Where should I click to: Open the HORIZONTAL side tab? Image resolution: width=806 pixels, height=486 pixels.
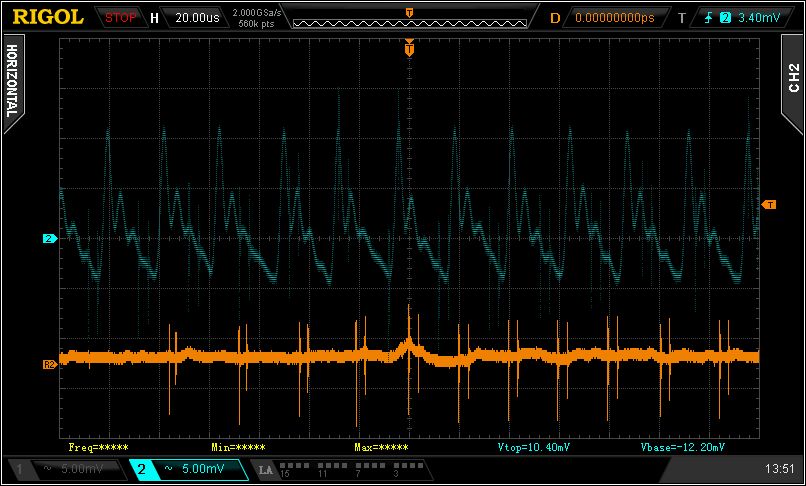tap(12, 81)
